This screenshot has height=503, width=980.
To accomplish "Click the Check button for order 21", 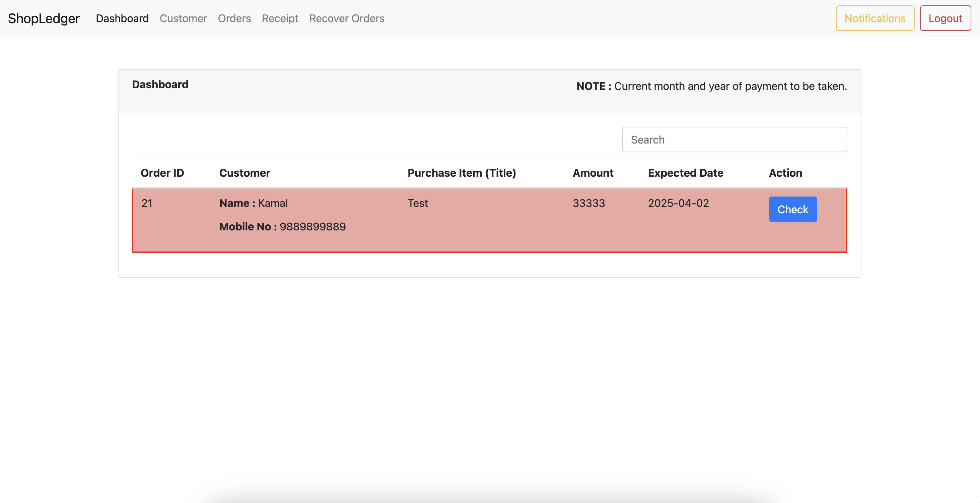I will 792,210.
